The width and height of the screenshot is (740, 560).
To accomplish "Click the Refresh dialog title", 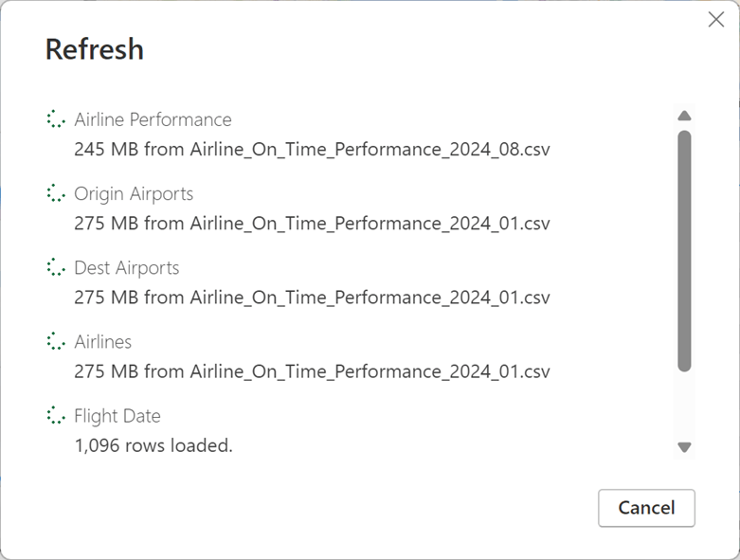I will coord(95,49).
